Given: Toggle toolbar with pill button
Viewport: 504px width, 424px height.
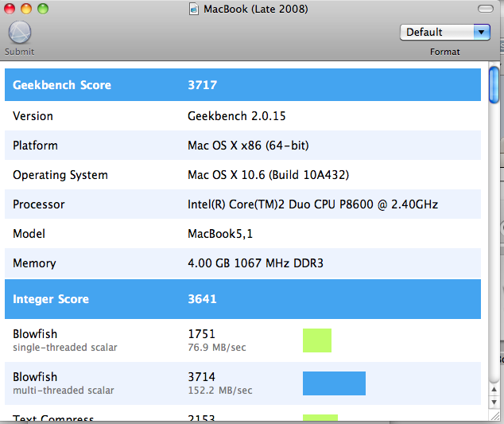Looking at the screenshot, I should (486, 9).
